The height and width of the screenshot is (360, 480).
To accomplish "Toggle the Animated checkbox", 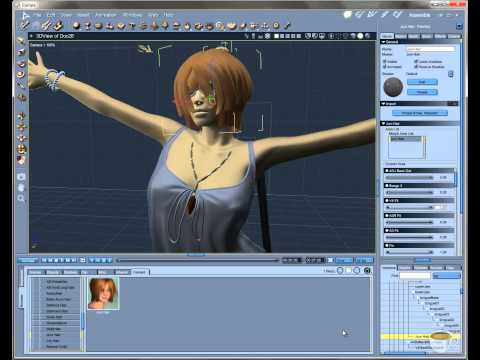I will click(x=384, y=67).
